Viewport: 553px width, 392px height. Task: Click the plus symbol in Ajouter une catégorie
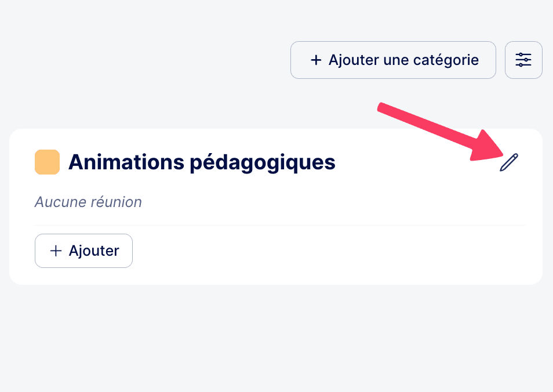click(x=316, y=60)
